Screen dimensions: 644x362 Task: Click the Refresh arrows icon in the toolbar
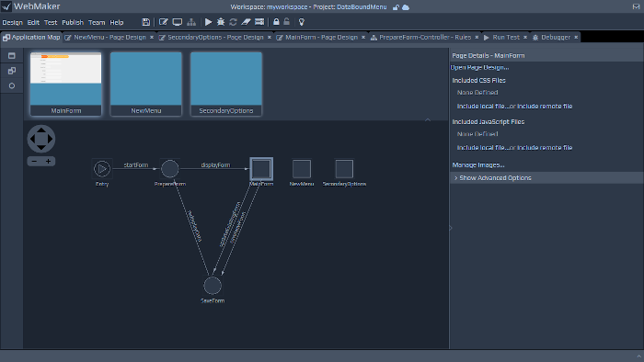(x=233, y=22)
